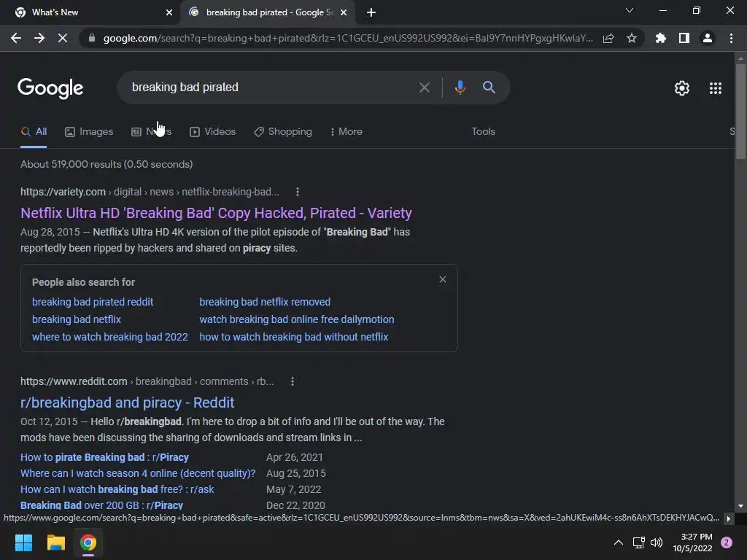This screenshot has height=560, width=747.
Task: Start voice search with microphone icon
Action: [x=460, y=87]
